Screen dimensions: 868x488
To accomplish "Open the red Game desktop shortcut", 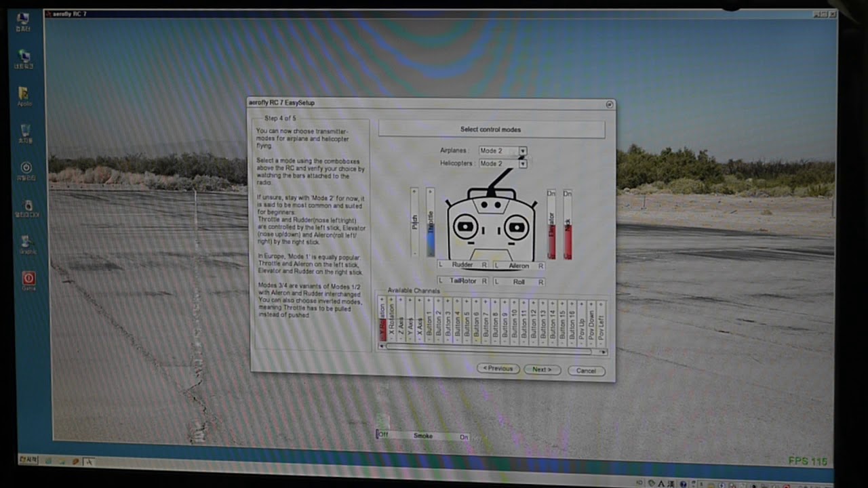I will point(28,281).
